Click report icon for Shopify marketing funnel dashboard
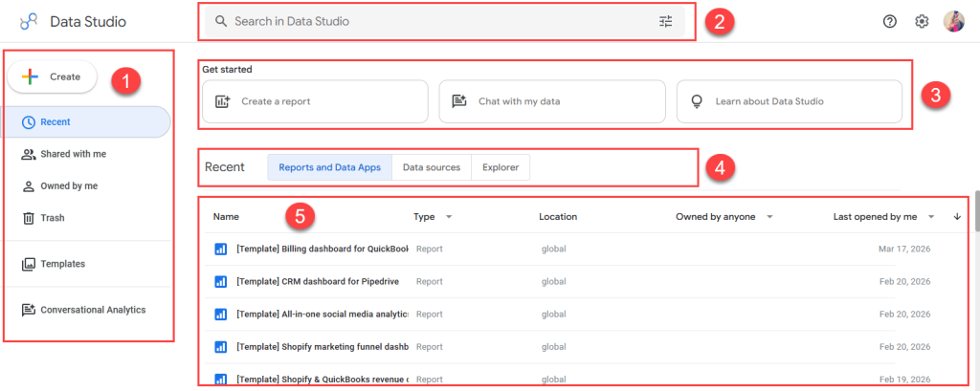The width and height of the screenshot is (980, 391). (x=220, y=347)
